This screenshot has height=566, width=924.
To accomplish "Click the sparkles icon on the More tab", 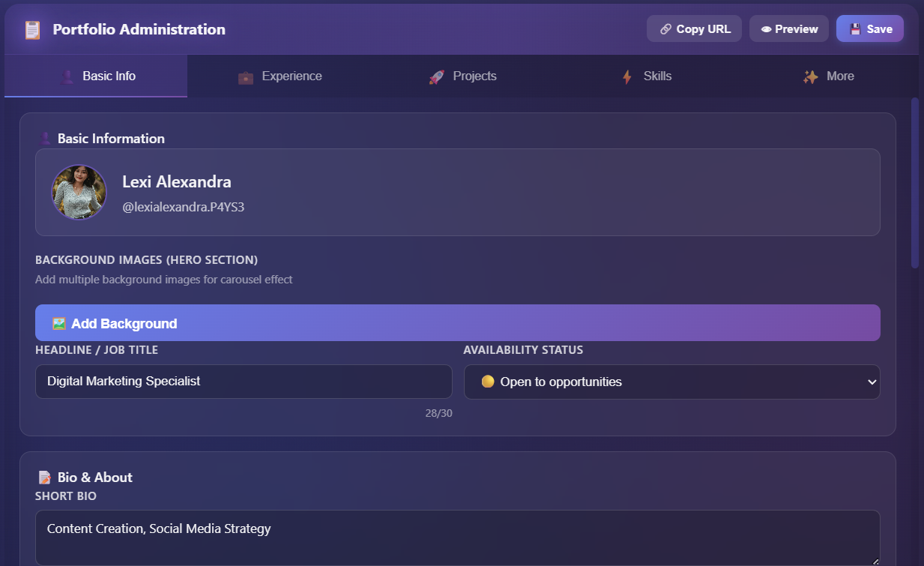I will 809,76.
